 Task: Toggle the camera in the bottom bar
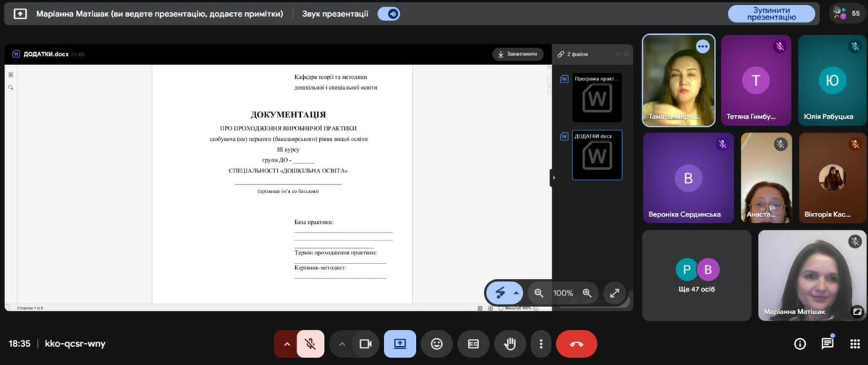point(365,344)
